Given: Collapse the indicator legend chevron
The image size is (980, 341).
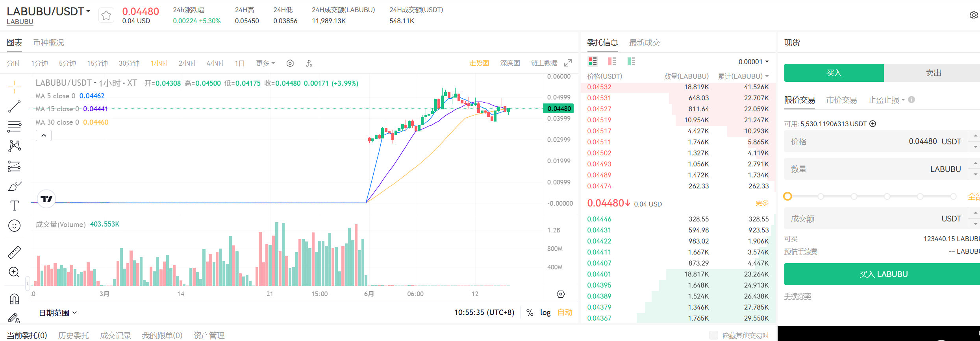Looking at the screenshot, I should pos(44,135).
